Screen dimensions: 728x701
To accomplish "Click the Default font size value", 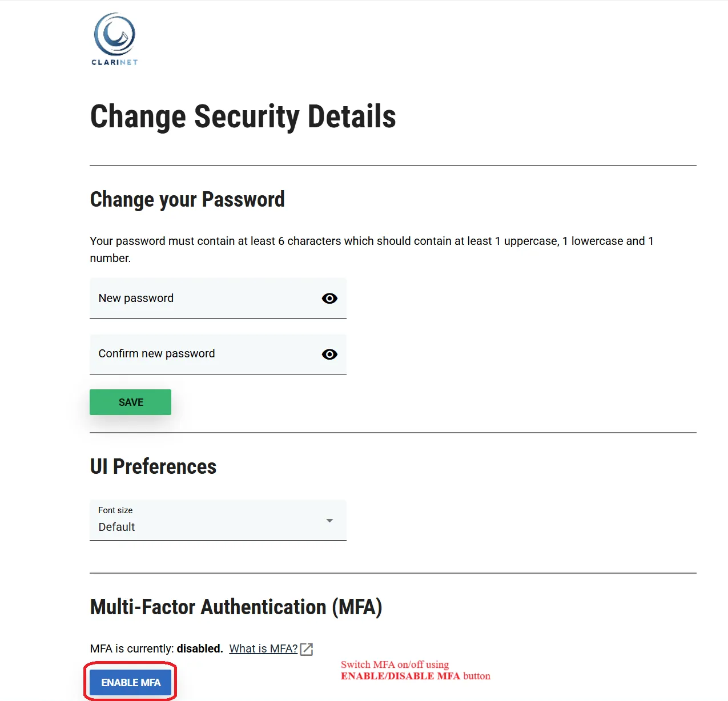I will tap(117, 527).
